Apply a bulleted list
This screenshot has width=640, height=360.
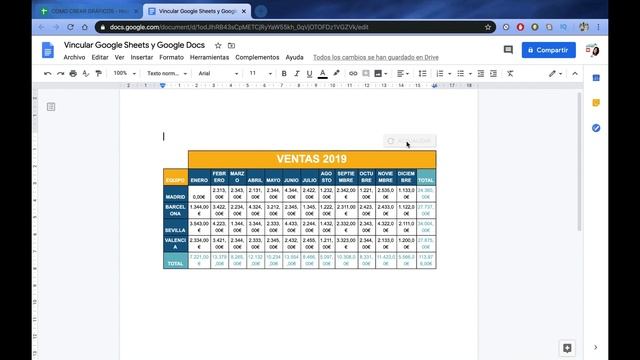[x=460, y=73]
